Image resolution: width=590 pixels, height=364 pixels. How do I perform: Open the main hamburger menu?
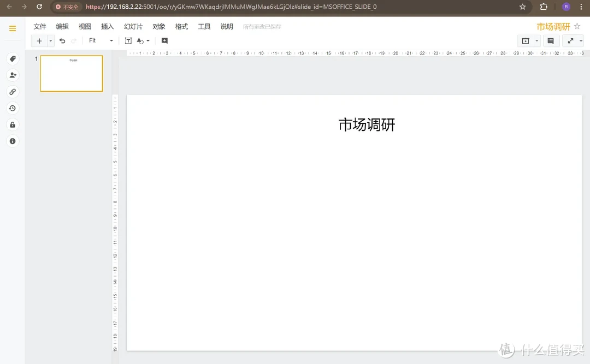[x=12, y=27]
